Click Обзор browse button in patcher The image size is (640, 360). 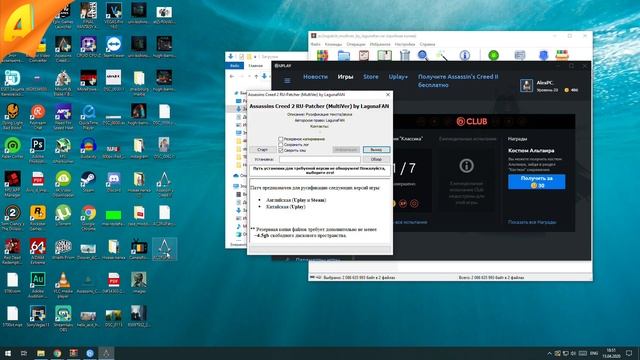(x=376, y=159)
